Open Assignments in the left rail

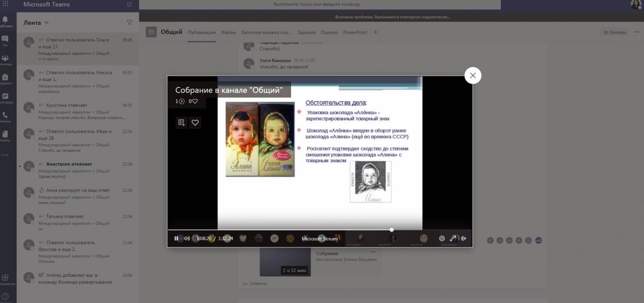pyautogui.click(x=5, y=78)
